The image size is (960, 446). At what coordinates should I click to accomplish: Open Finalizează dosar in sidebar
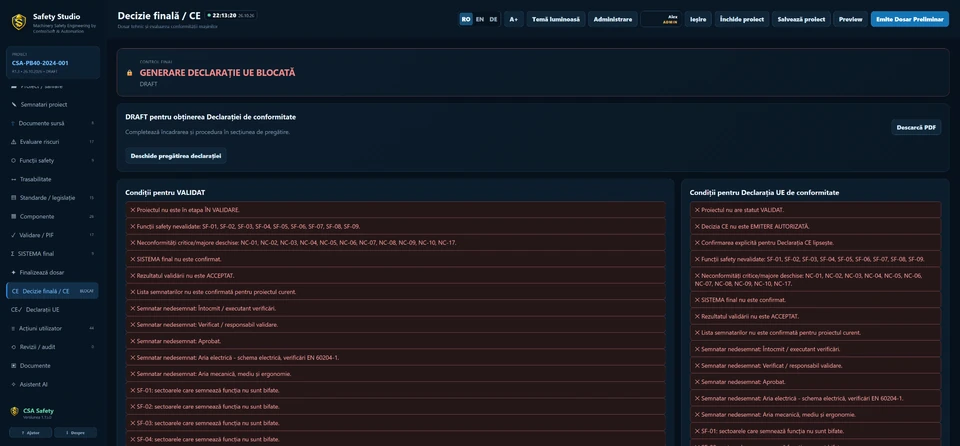coord(53,273)
